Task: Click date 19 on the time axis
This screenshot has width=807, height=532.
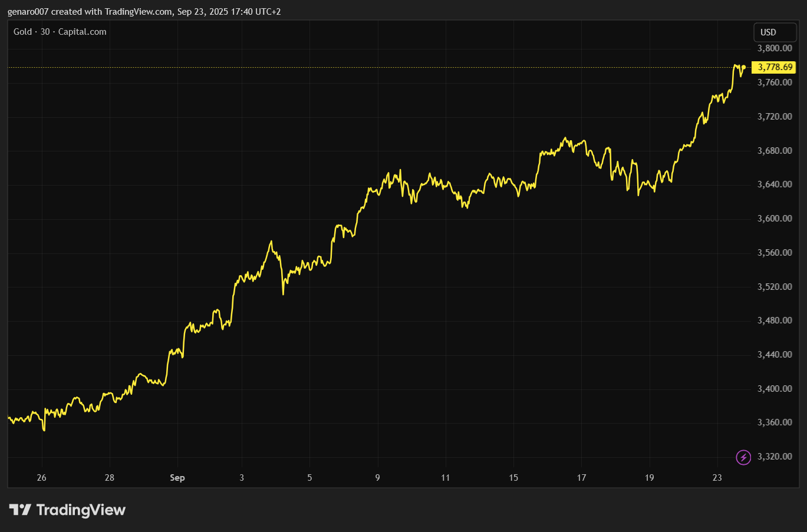Action: [x=649, y=478]
